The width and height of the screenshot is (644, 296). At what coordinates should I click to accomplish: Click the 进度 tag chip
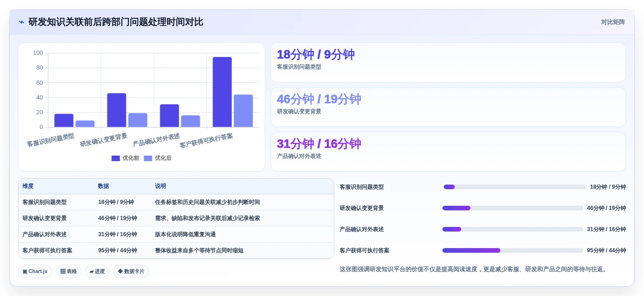click(x=97, y=272)
